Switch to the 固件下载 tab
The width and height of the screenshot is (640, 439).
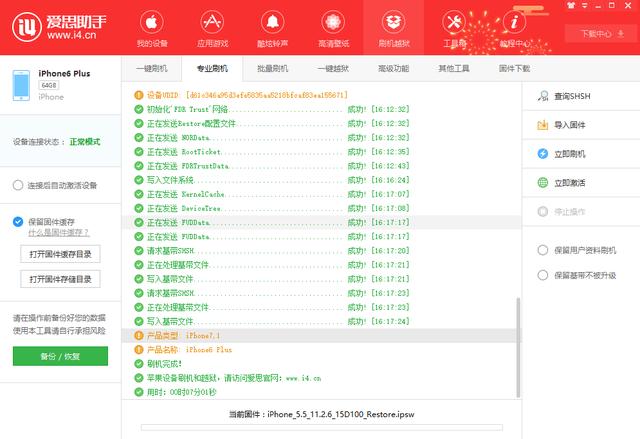pos(514,69)
